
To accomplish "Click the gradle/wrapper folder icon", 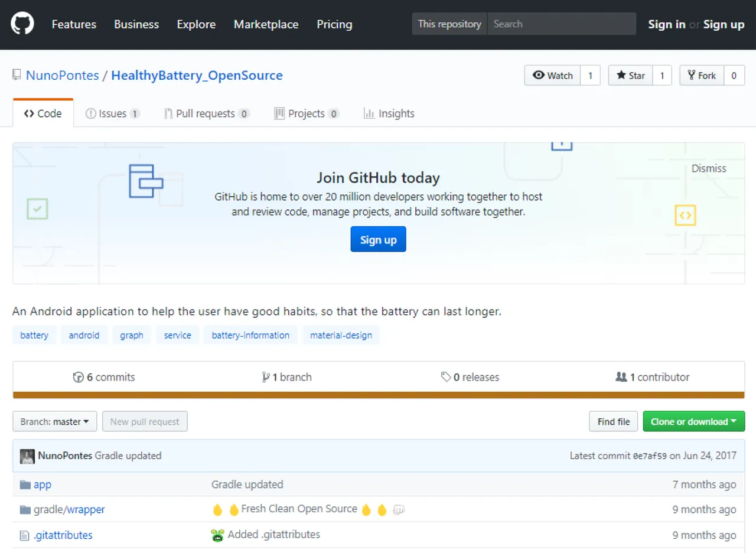I will pos(25,509).
